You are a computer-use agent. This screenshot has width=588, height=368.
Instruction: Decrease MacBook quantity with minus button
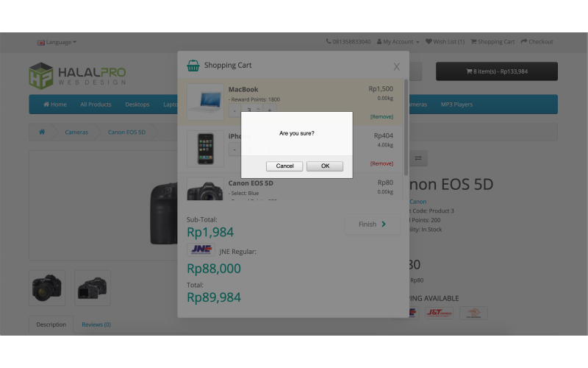(x=234, y=111)
